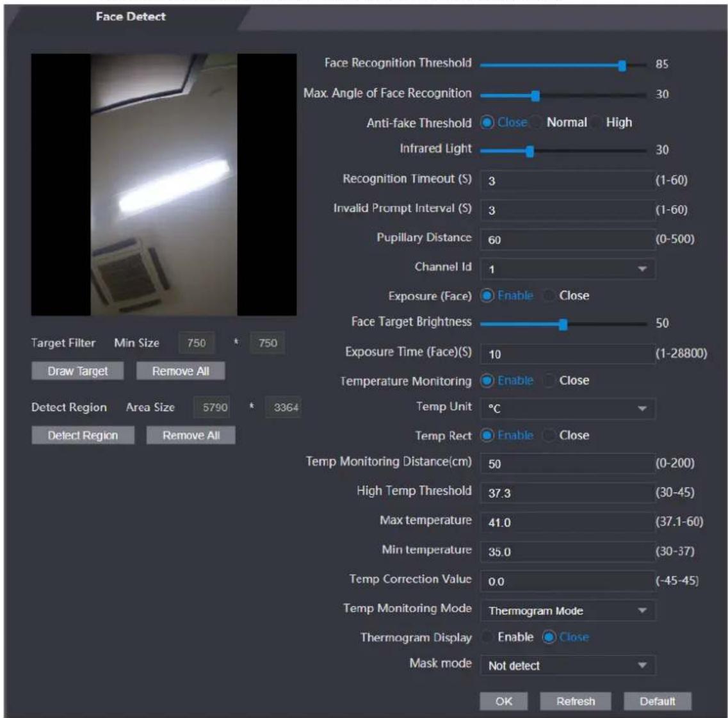Focus the Invalid Prompt Interval (S) field

tap(567, 210)
